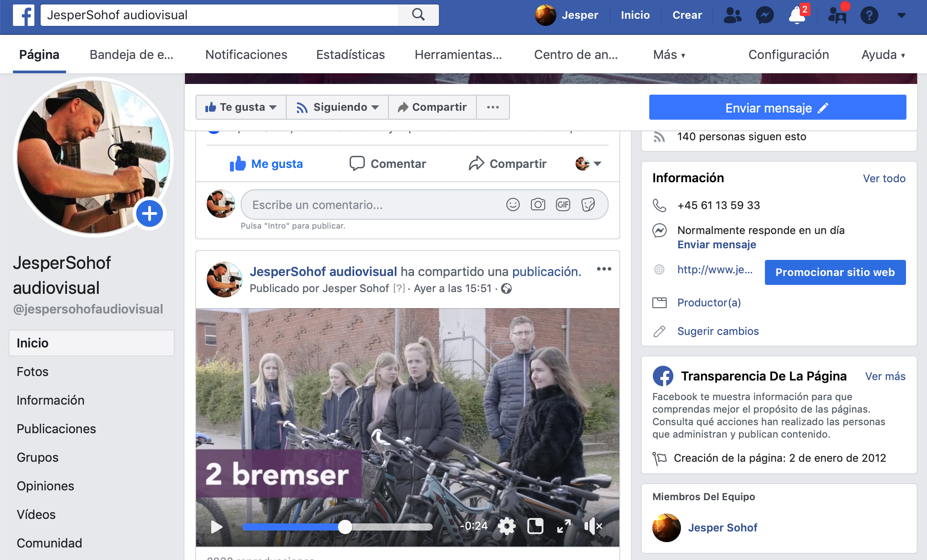This screenshot has width=927, height=560.
Task: Click the globe privacy icon on the post
Action: (506, 289)
